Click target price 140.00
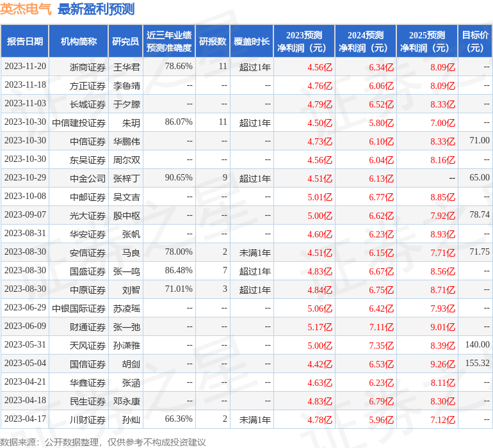 point(477,344)
